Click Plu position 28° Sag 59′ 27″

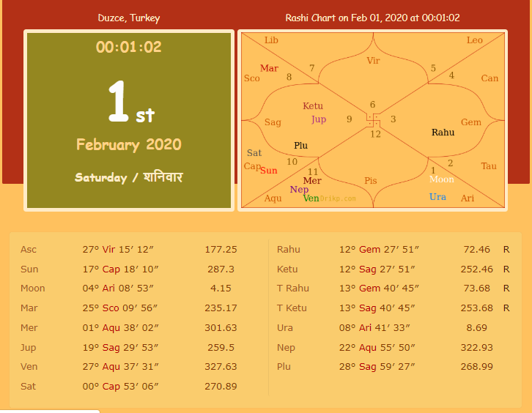(x=377, y=367)
